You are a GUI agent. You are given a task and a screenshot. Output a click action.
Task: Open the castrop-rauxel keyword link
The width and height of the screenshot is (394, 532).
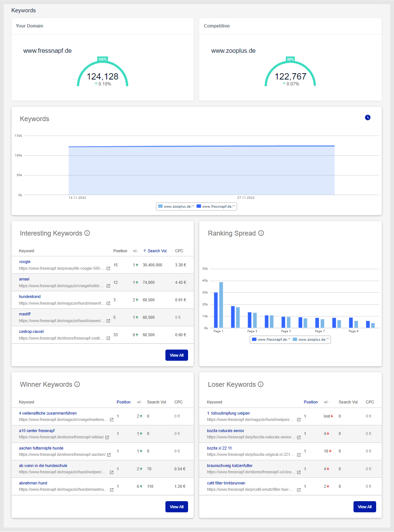pyautogui.click(x=31, y=331)
